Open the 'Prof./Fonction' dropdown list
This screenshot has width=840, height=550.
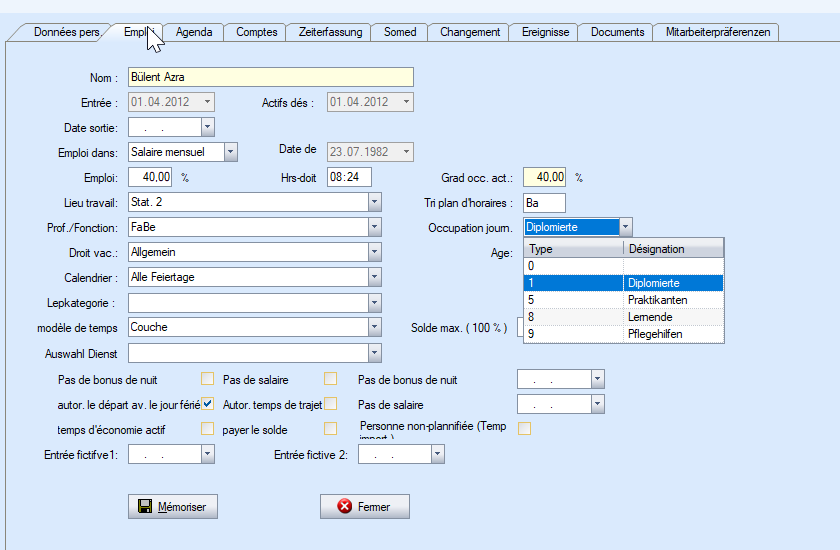coord(375,228)
